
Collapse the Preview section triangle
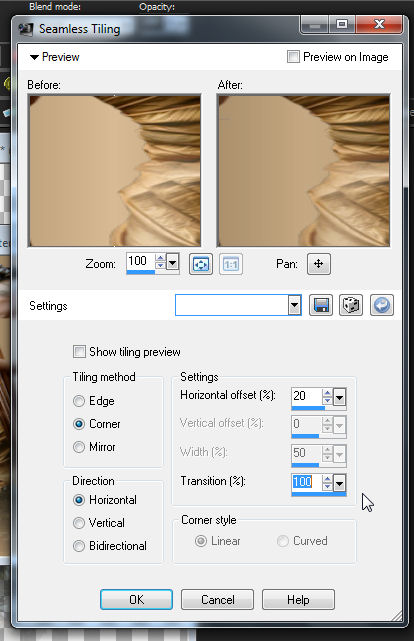click(34, 57)
